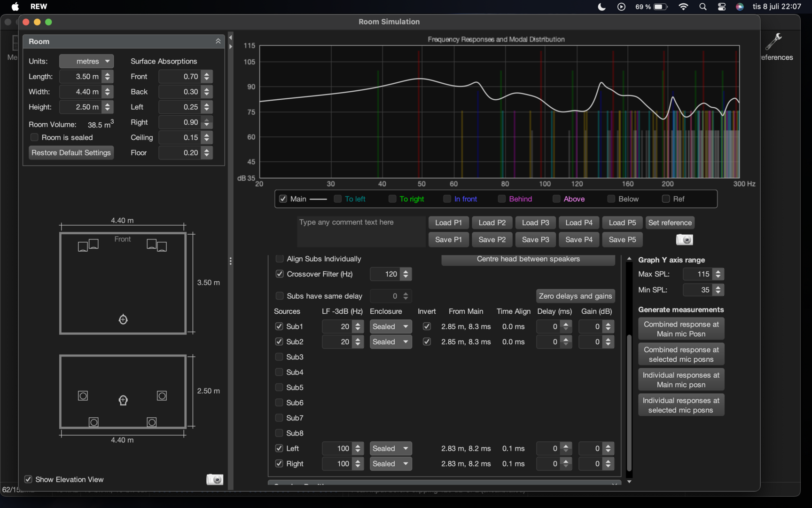Enable the Room is sealed checkbox
Viewport: 812px width, 508px height.
pos(34,137)
